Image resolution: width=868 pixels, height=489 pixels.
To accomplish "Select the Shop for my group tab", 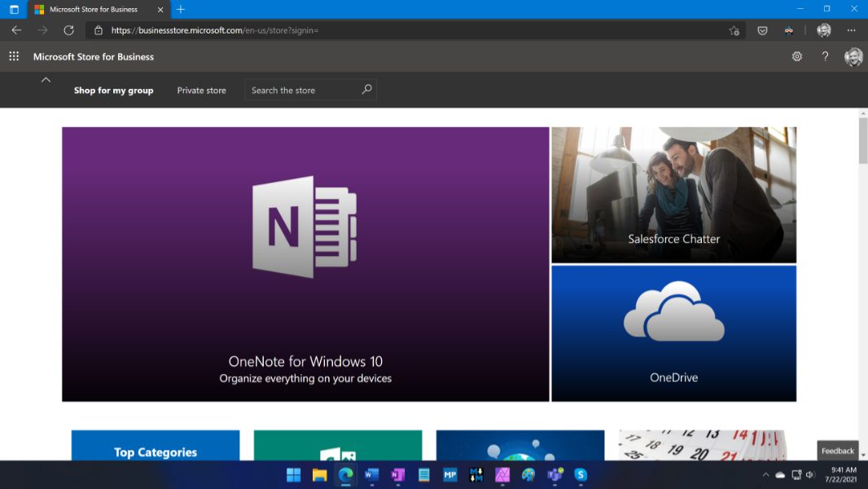I will 113,90.
